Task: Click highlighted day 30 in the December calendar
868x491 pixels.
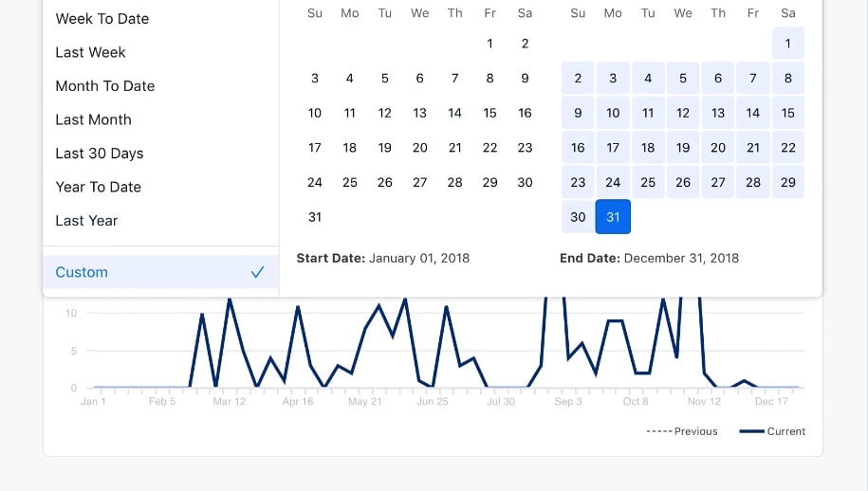Action: (x=578, y=217)
